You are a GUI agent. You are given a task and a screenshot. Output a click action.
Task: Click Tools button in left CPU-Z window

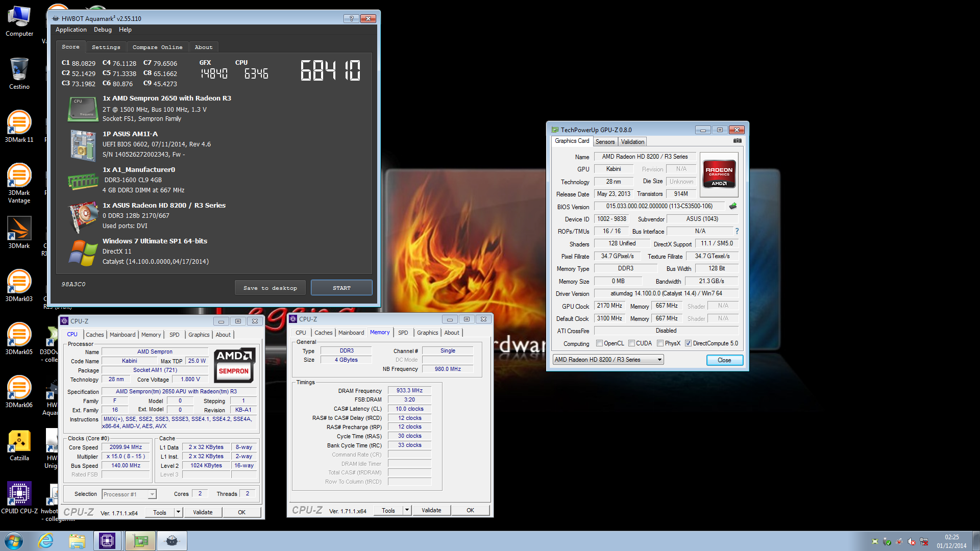pos(160,512)
